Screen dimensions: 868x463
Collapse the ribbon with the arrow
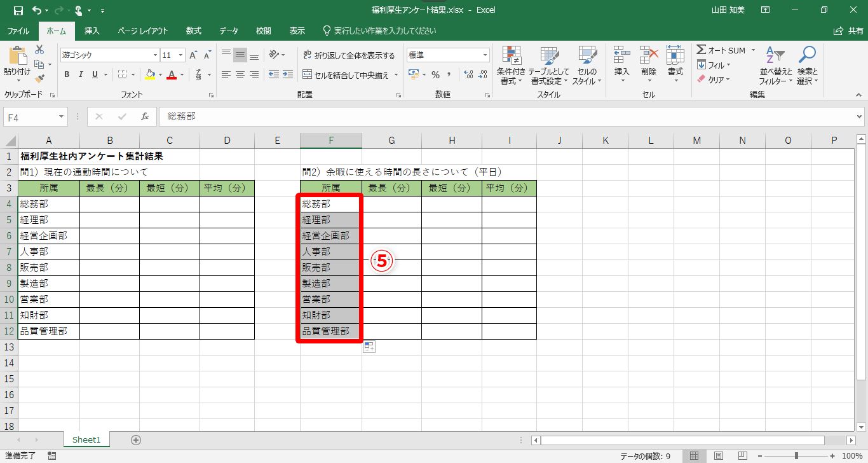pos(858,94)
